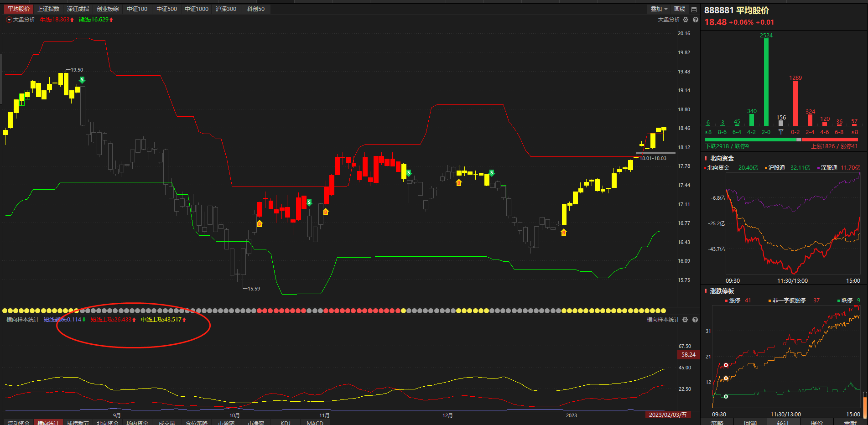Click the 上涨1826 / 涨停41 label
The image size is (868, 425).
pos(835,146)
